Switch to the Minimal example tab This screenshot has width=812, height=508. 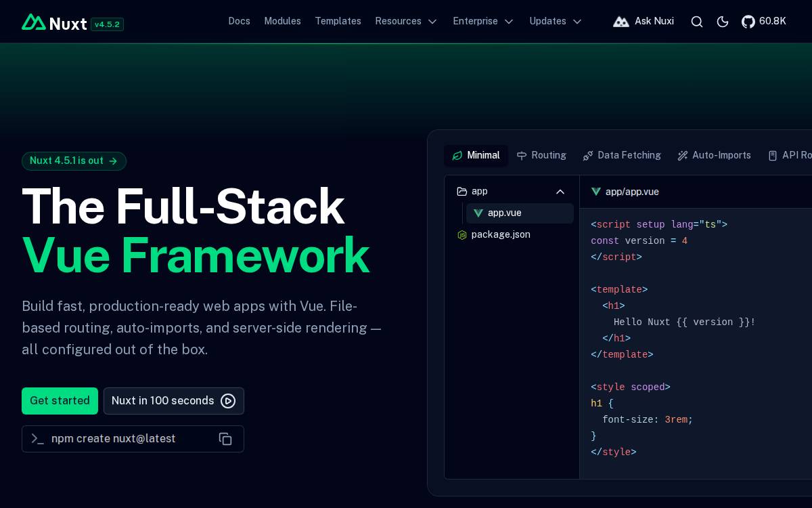tap(476, 156)
